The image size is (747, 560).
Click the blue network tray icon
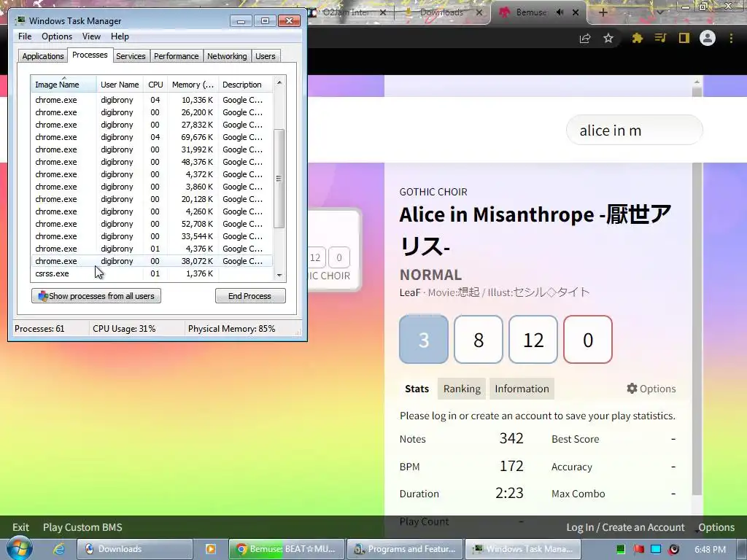(656, 549)
